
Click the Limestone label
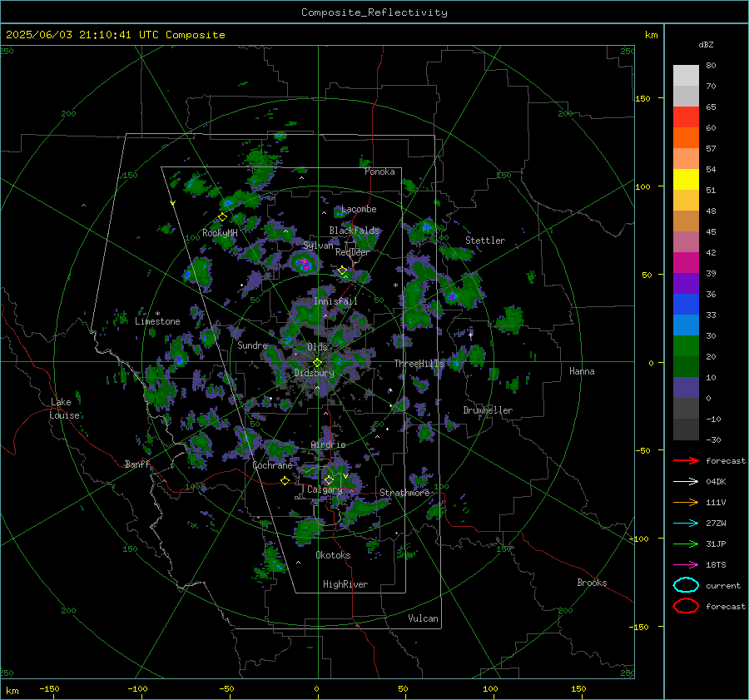[157, 321]
